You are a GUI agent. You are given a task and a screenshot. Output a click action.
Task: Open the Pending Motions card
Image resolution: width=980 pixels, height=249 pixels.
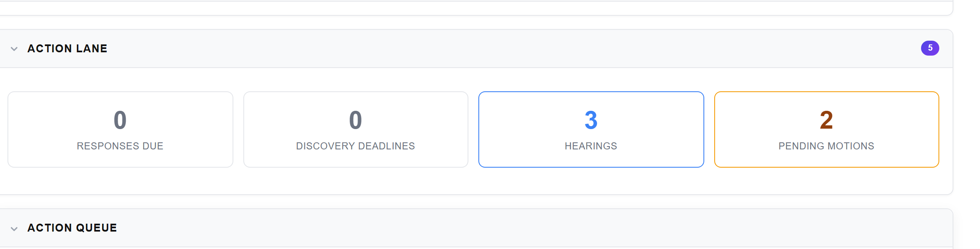click(x=826, y=129)
